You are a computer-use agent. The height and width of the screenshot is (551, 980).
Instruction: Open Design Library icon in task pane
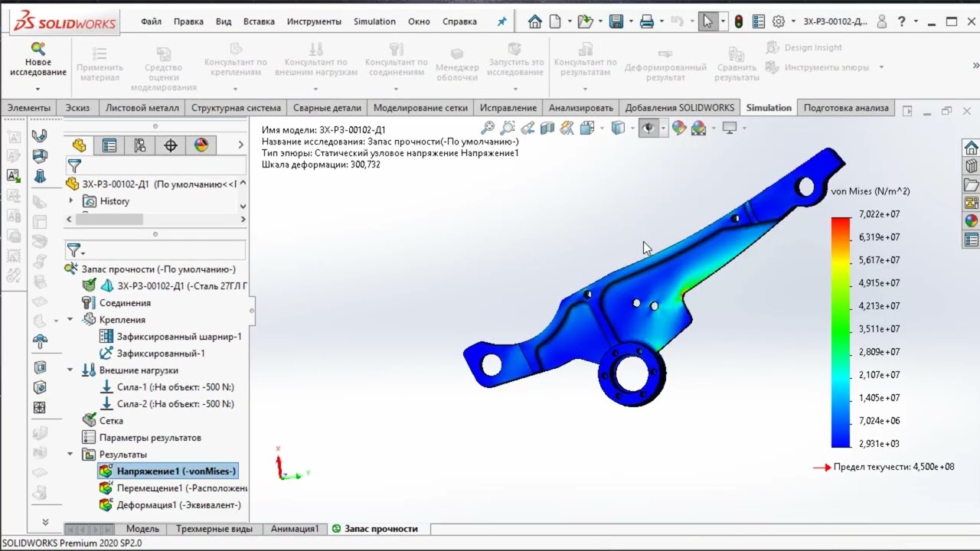(971, 166)
